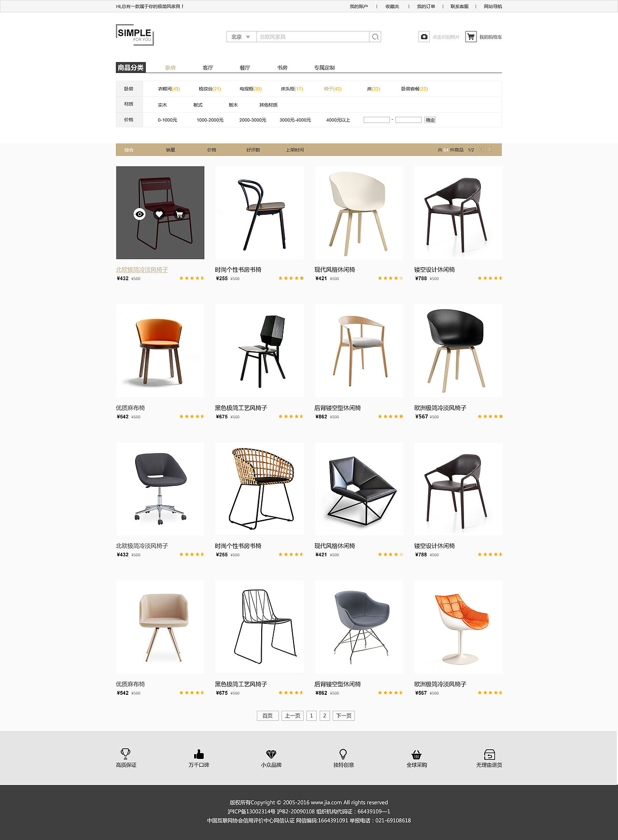Click the heart favorite icon on hovered chair
Viewport: 618px width, 840px height.
tap(159, 214)
